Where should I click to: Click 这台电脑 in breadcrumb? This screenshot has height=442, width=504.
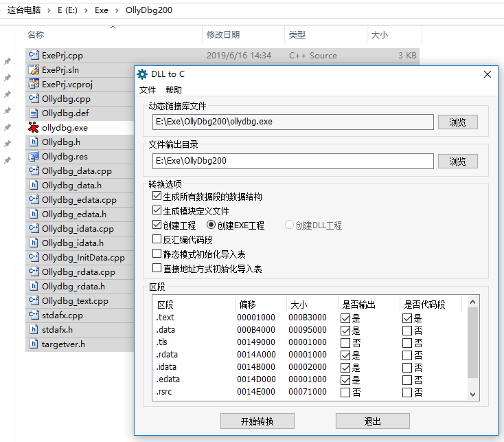pos(24,10)
